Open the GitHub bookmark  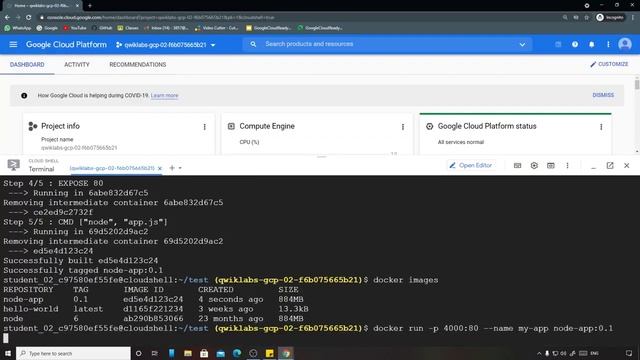click(x=102, y=28)
